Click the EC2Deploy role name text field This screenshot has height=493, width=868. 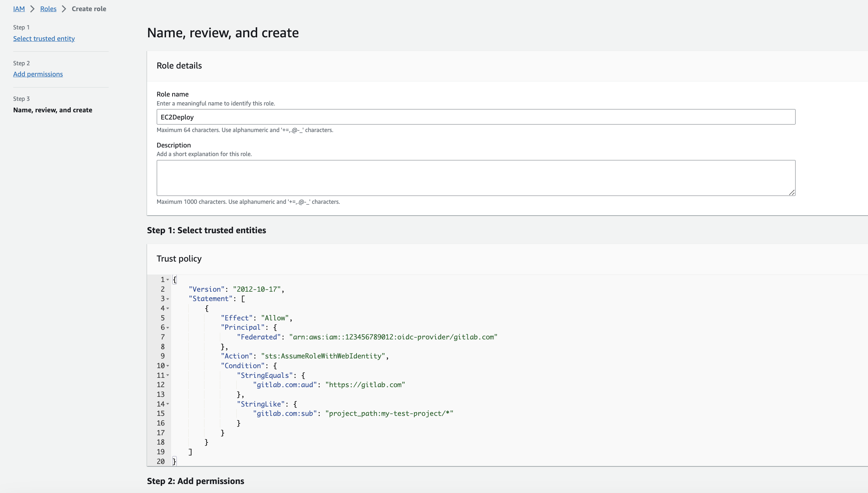(475, 117)
